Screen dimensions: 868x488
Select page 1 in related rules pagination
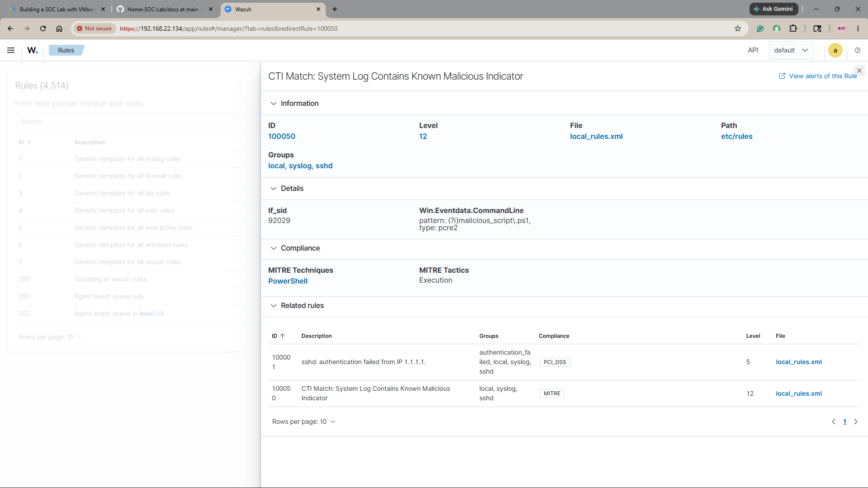[844, 422]
